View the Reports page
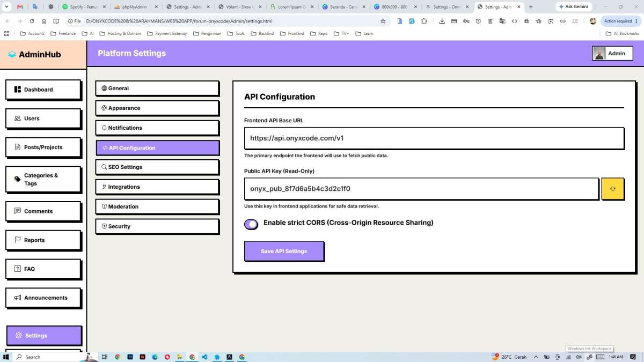 point(43,240)
